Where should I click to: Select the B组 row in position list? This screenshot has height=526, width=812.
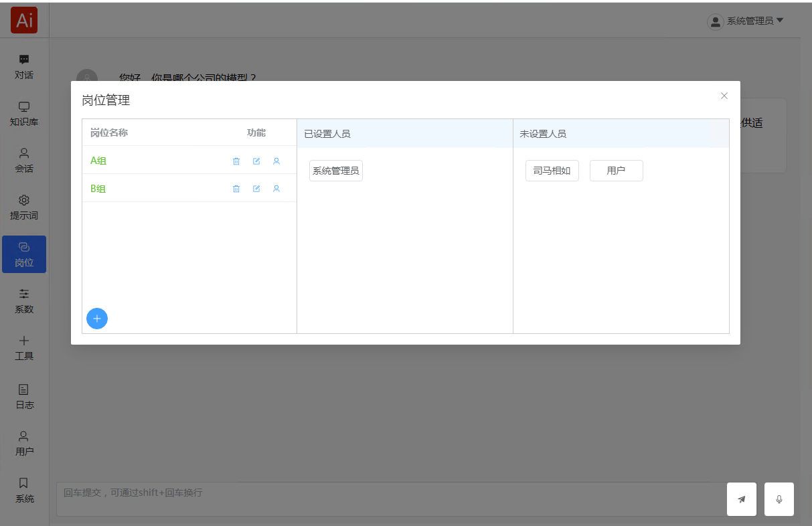pyautogui.click(x=98, y=189)
